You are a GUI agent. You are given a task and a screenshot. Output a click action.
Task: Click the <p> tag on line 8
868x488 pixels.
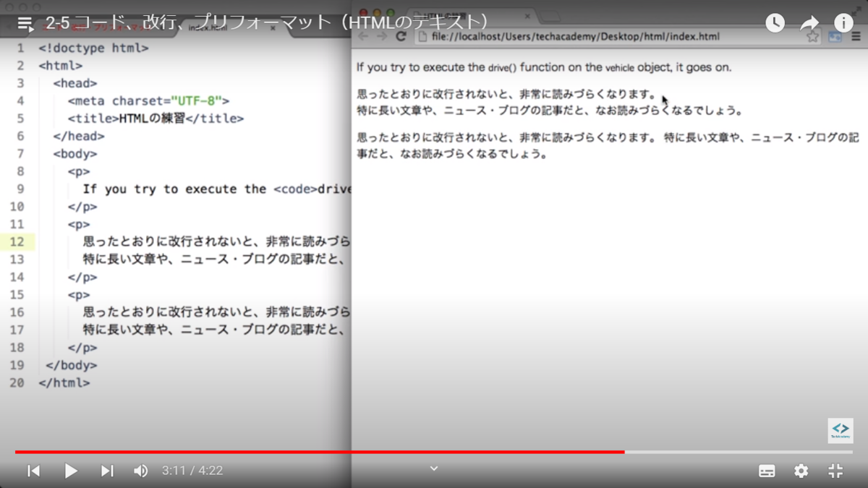pyautogui.click(x=79, y=171)
